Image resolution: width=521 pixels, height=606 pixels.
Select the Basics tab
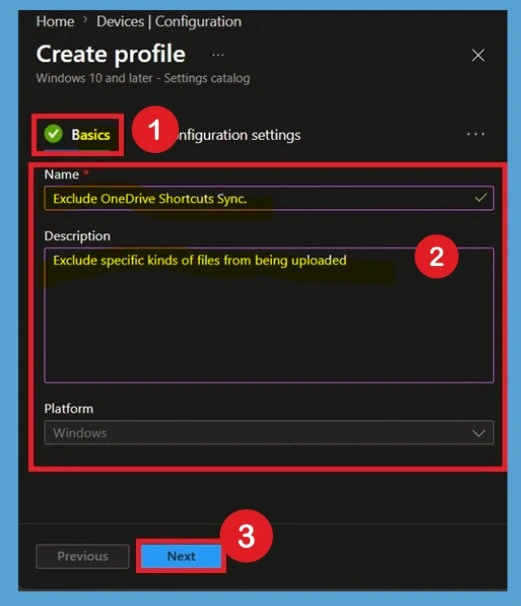[x=78, y=134]
